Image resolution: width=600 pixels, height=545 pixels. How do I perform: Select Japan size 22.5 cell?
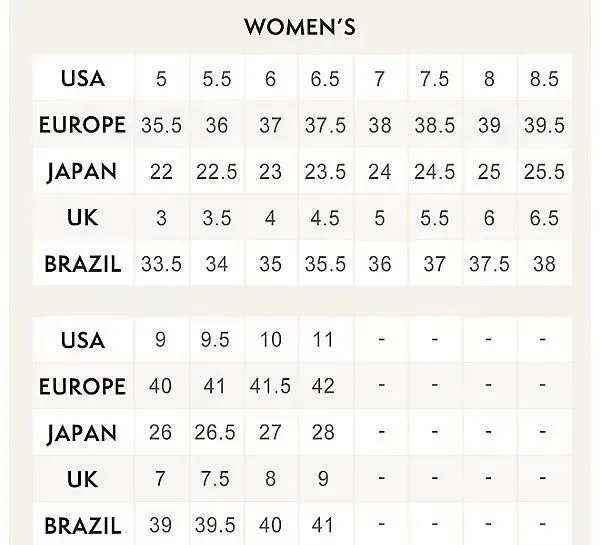pos(217,171)
